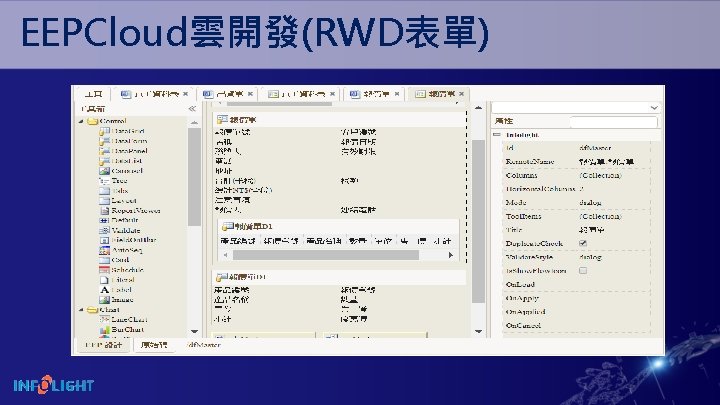Collapse the Control toolbox group arrow

81,121
